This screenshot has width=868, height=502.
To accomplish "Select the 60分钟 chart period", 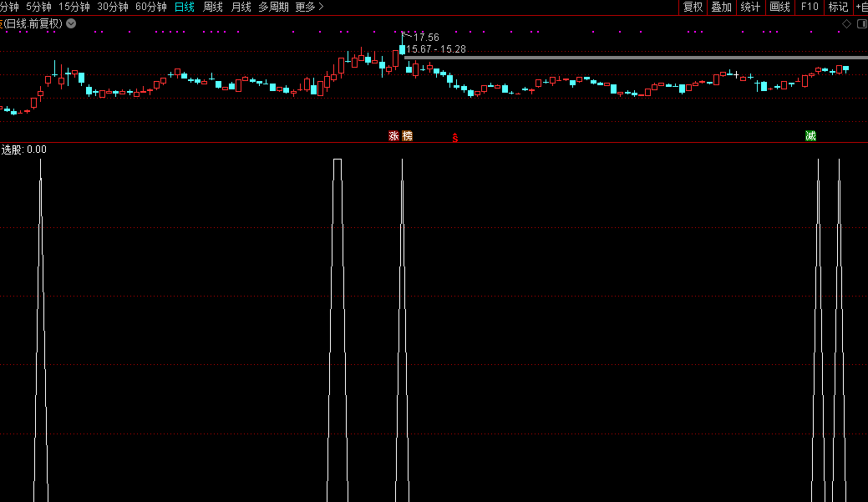I will pyautogui.click(x=151, y=7).
